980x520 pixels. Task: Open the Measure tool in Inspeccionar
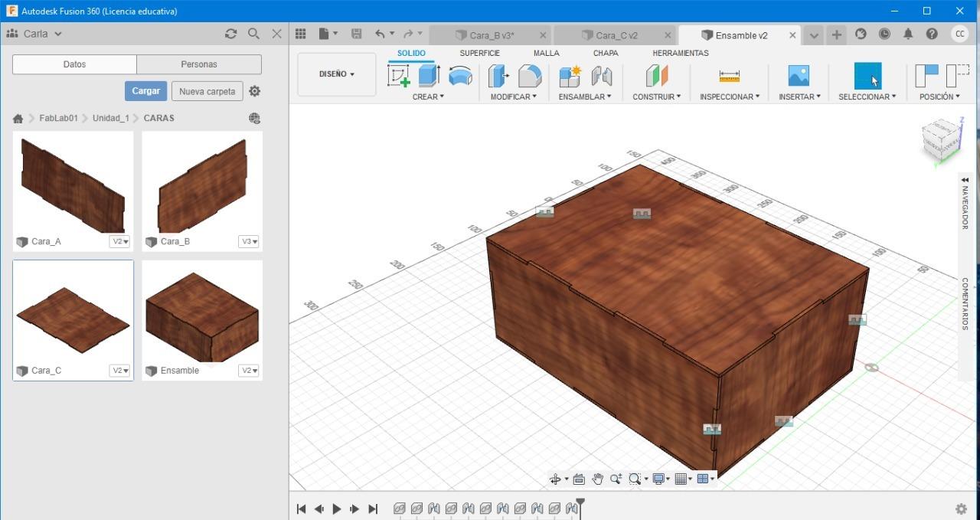[x=729, y=76]
